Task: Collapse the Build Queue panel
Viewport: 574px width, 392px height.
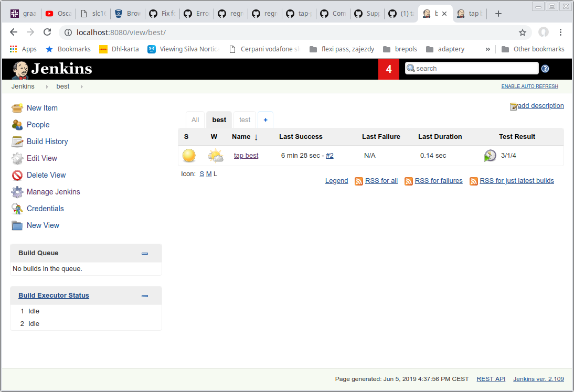Action: [x=145, y=254]
